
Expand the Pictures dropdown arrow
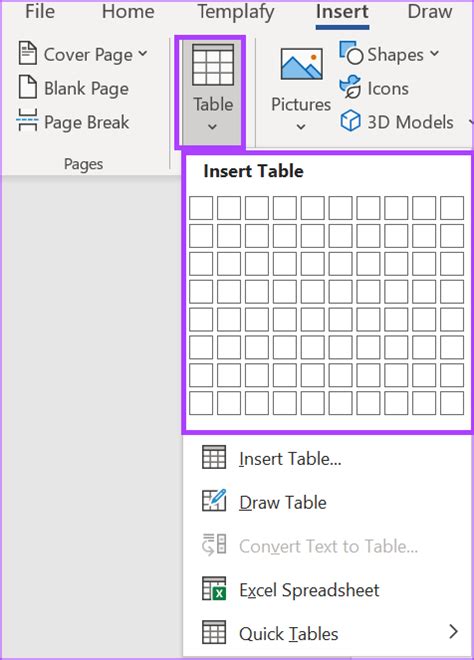point(301,126)
